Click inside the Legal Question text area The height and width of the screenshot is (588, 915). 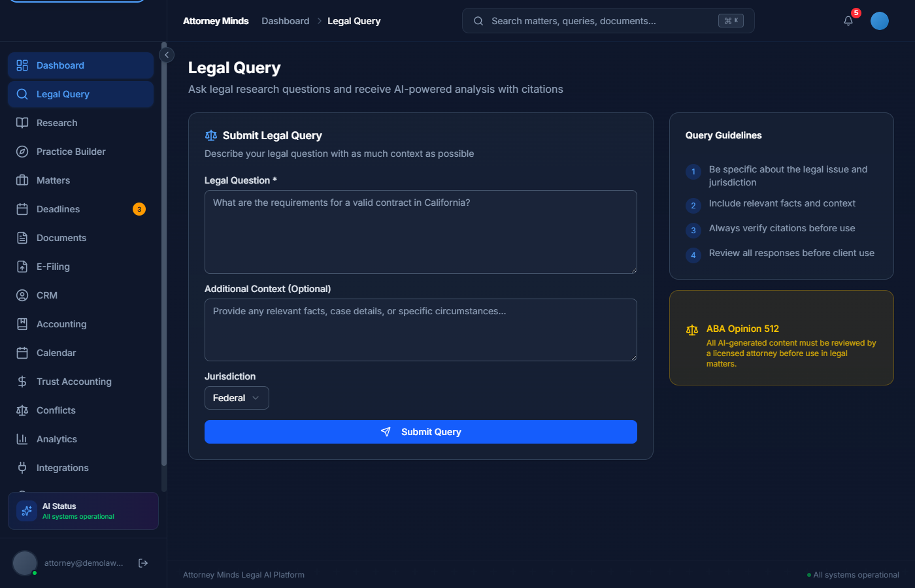(x=420, y=232)
